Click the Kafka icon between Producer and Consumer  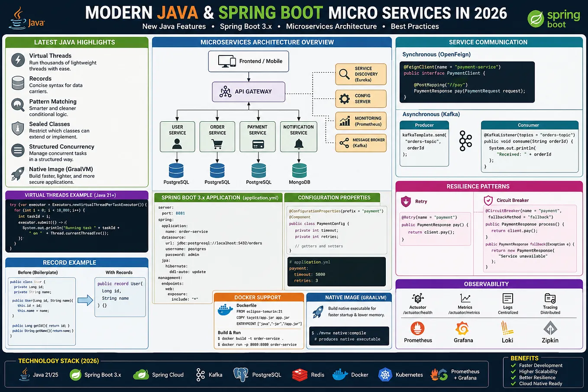465,141
